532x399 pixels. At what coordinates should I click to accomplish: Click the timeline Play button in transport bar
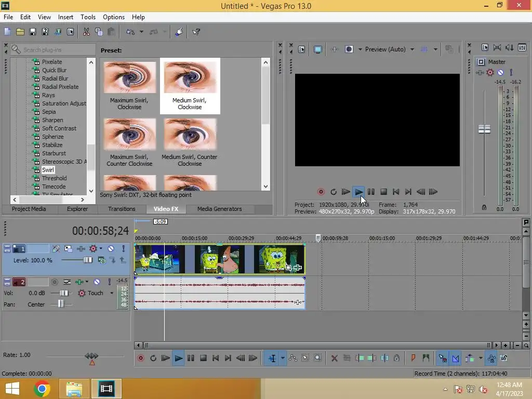(x=178, y=358)
